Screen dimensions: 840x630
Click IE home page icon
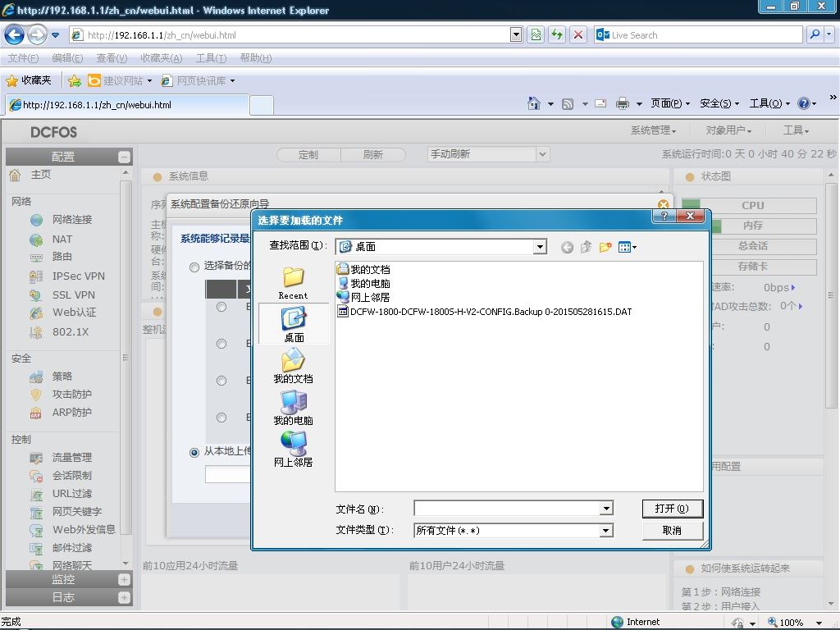(534, 103)
